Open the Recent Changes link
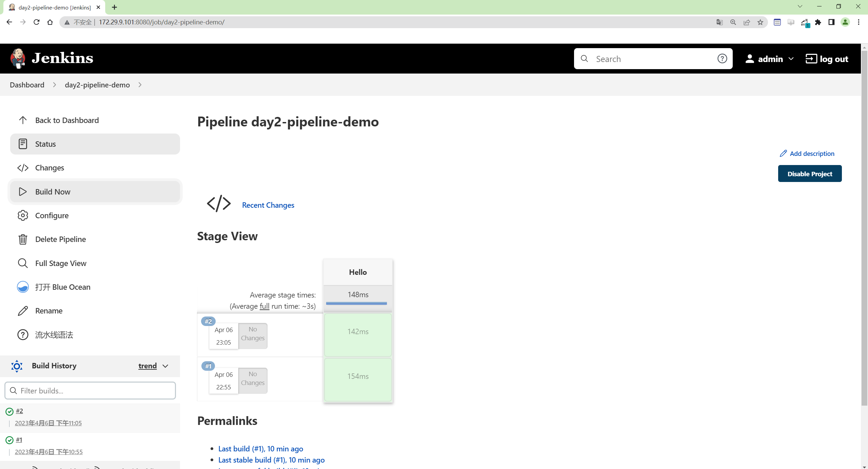The height and width of the screenshot is (469, 868). (268, 205)
